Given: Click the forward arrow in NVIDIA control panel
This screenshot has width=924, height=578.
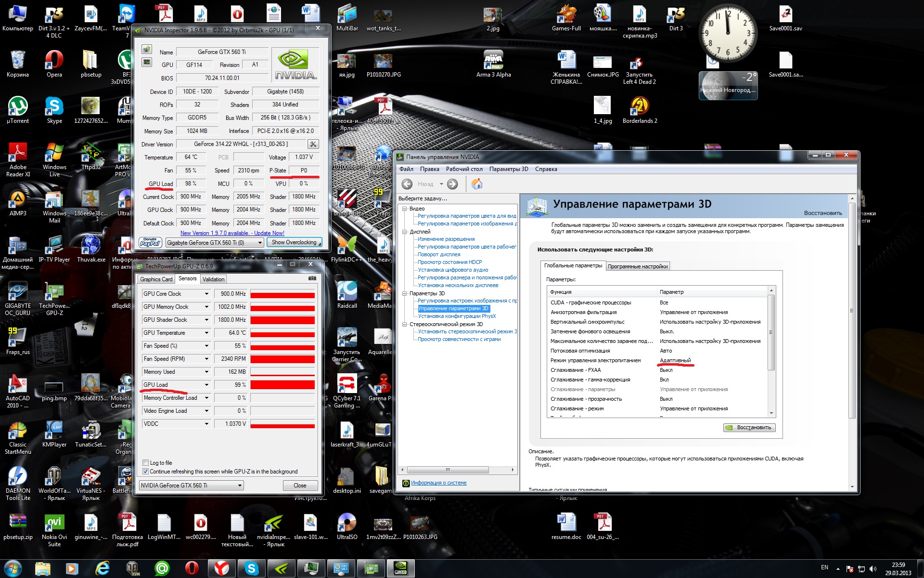Looking at the screenshot, I should point(452,184).
